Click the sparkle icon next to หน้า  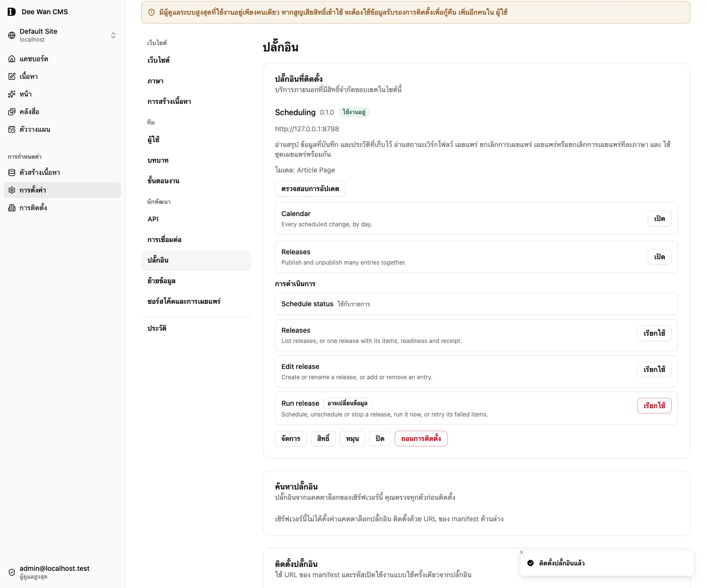(x=12, y=94)
